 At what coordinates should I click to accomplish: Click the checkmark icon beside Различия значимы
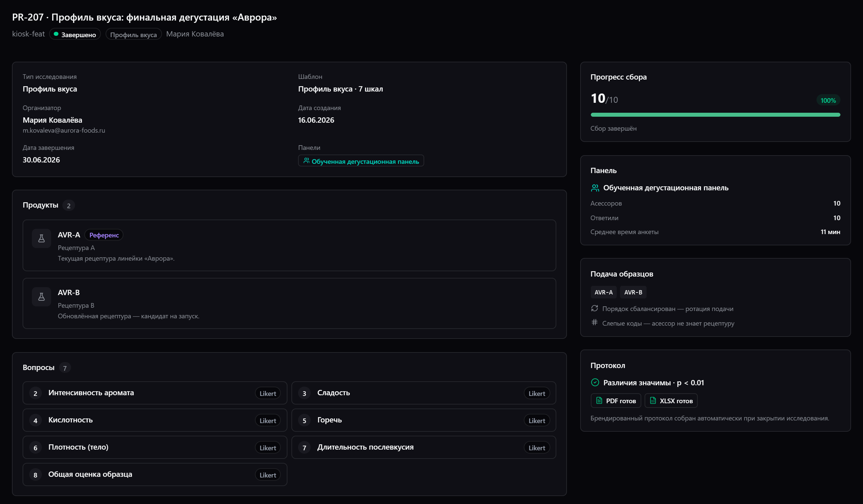pos(595,383)
